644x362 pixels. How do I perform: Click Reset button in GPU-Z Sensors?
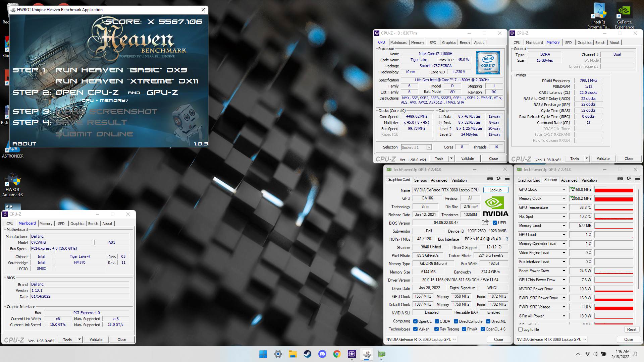[632, 329]
